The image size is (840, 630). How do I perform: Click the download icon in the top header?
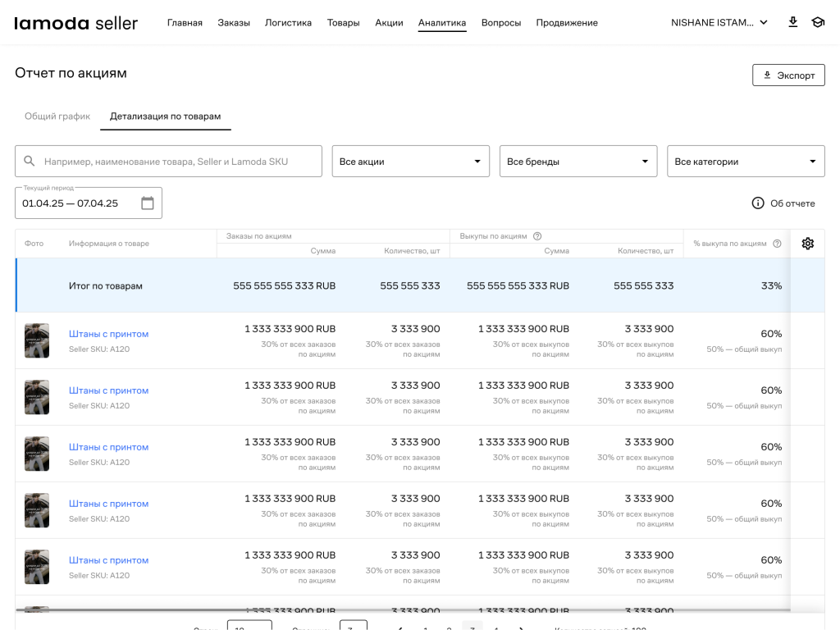(792, 22)
